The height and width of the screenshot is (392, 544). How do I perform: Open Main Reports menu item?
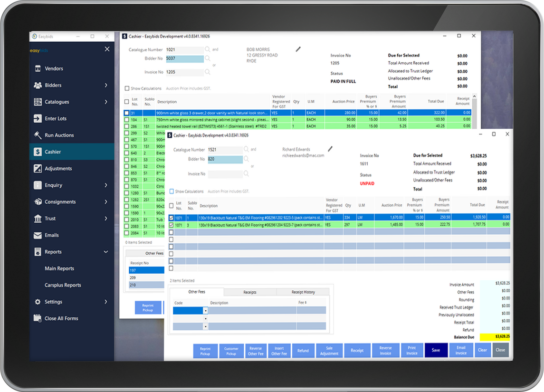click(59, 268)
